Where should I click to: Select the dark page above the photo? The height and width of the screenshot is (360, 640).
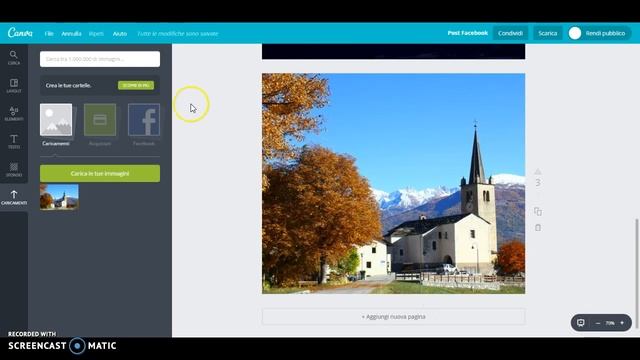(x=393, y=51)
